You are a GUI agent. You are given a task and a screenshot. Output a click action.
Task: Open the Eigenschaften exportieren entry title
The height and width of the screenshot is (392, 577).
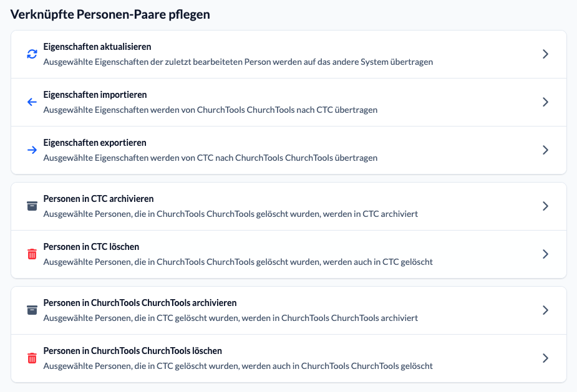tap(95, 143)
